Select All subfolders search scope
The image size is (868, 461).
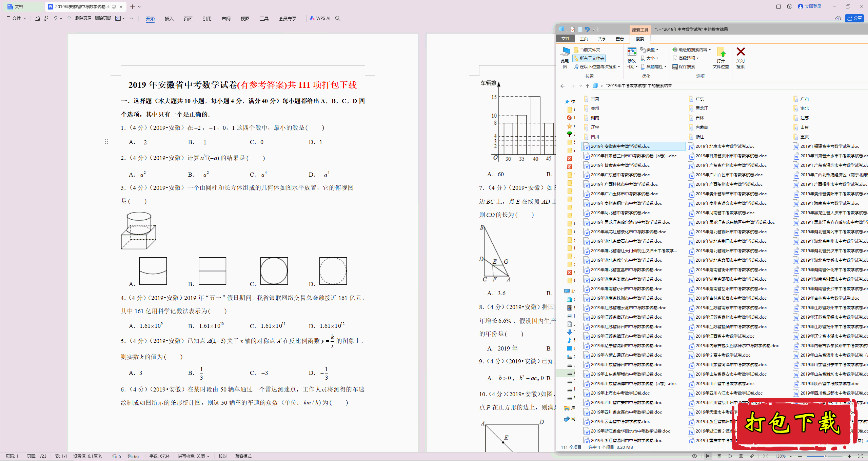(x=589, y=58)
